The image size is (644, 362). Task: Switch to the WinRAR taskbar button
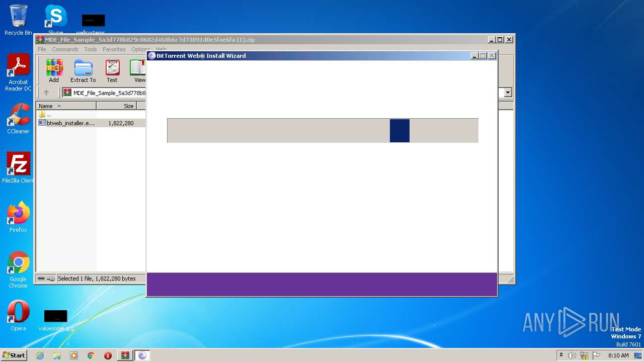coord(125,355)
